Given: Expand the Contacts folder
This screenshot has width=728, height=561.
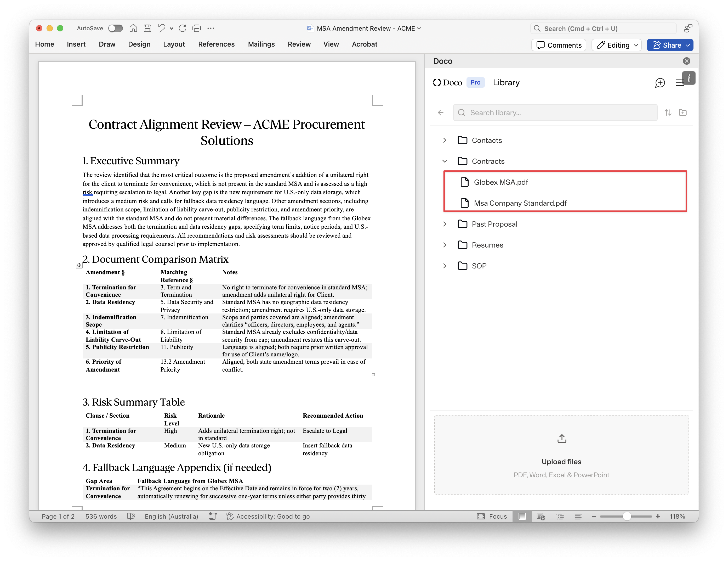Looking at the screenshot, I should tap(445, 141).
